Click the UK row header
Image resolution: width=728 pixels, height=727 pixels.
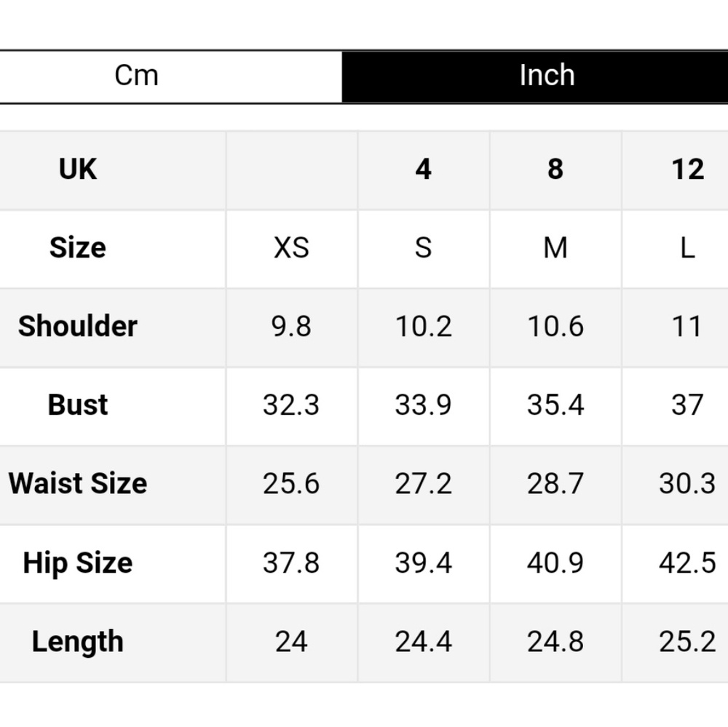[78, 170]
